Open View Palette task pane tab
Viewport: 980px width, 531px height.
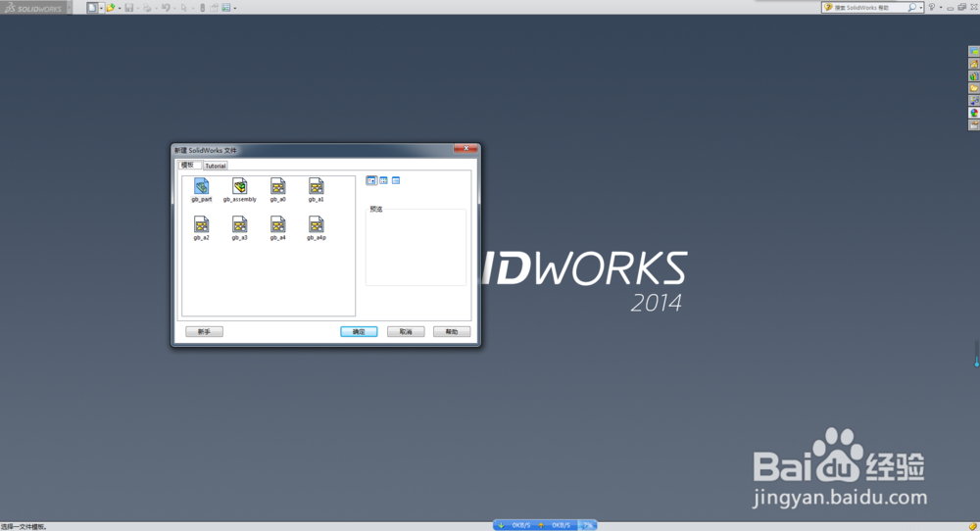[974, 101]
